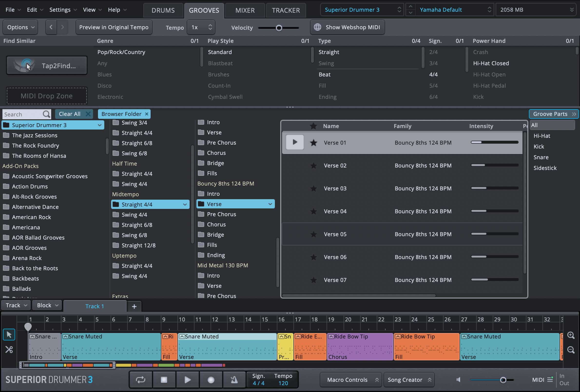Play the Verse 01 groove preview
580x392 pixels.
[x=295, y=142]
